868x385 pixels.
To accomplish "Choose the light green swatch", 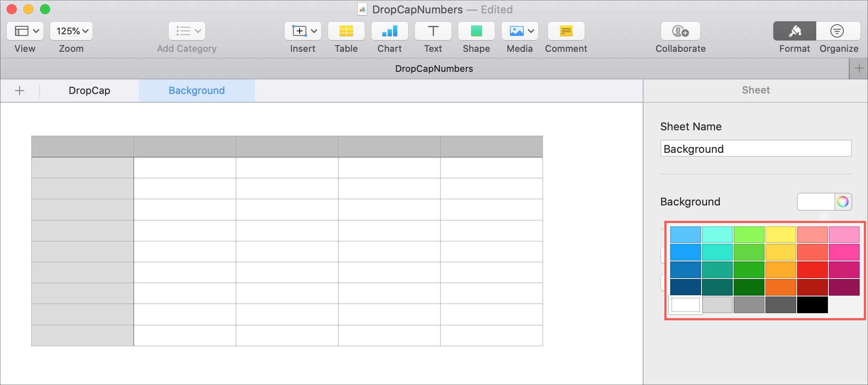I will [x=749, y=235].
